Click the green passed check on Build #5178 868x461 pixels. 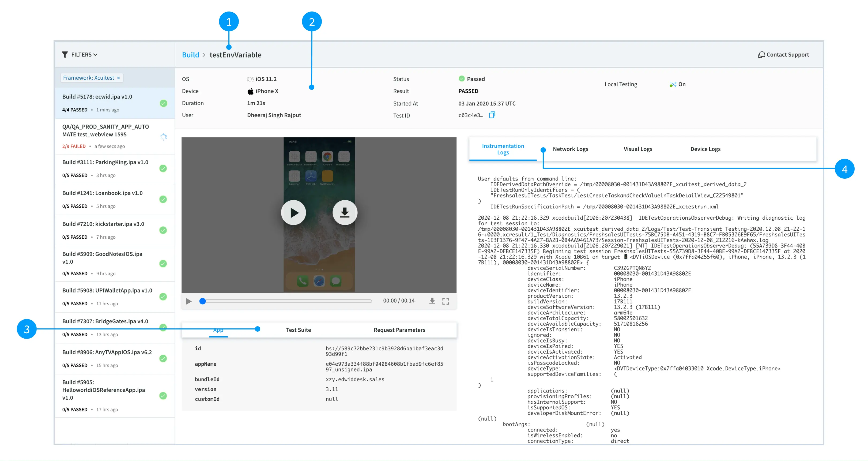point(163,104)
